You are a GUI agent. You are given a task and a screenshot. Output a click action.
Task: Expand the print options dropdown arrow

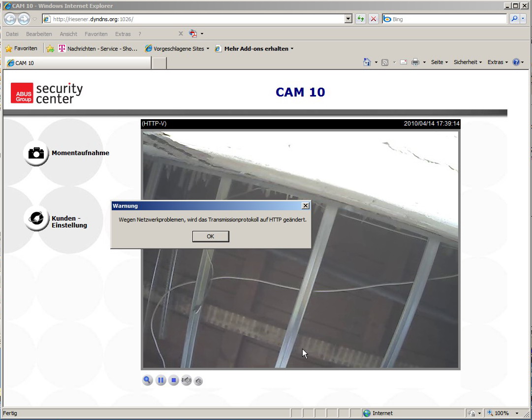(424, 62)
